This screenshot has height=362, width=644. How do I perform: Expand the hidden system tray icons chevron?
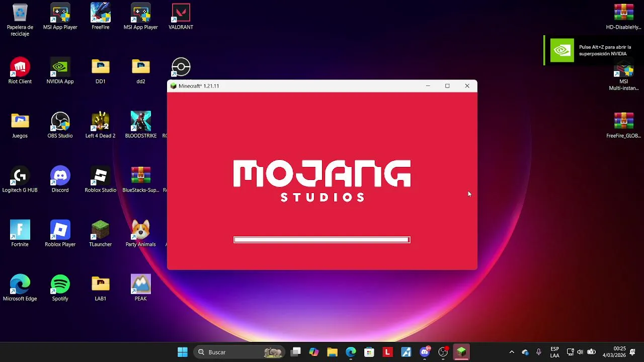click(512, 352)
